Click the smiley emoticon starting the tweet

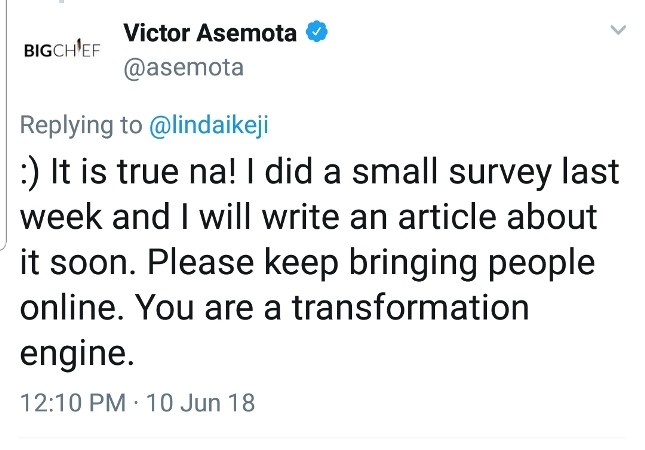click(x=30, y=172)
